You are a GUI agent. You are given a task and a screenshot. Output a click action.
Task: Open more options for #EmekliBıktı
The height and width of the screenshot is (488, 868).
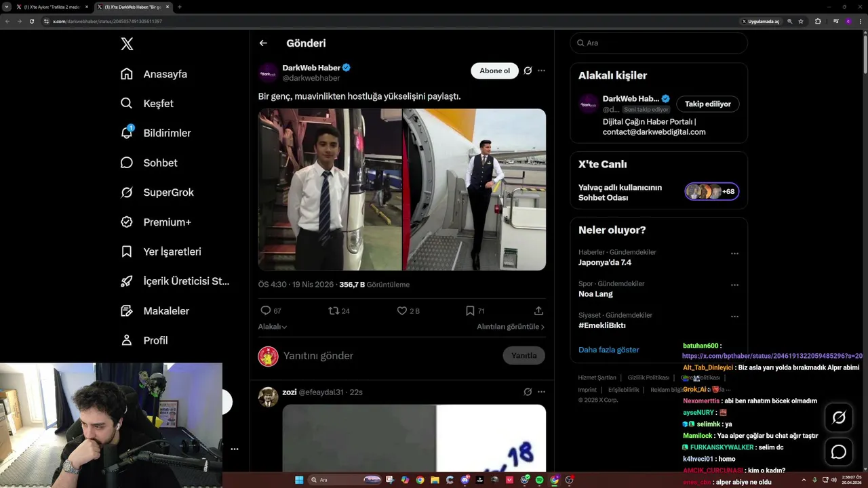point(734,317)
